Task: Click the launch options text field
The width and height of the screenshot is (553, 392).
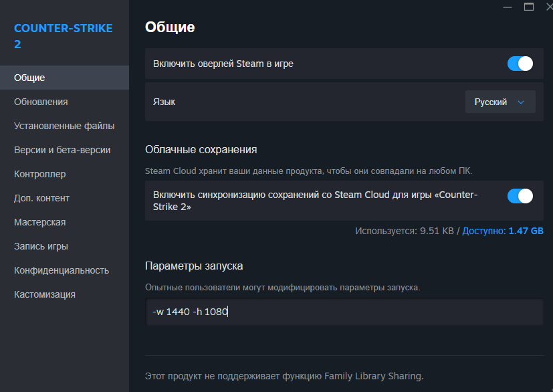Action: click(344, 312)
